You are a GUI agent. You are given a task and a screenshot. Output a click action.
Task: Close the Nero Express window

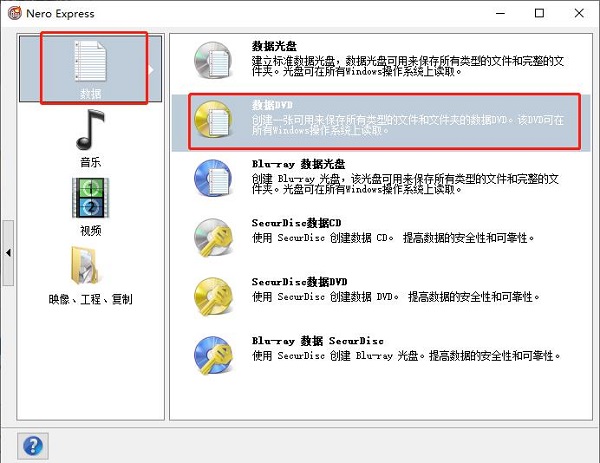(579, 13)
